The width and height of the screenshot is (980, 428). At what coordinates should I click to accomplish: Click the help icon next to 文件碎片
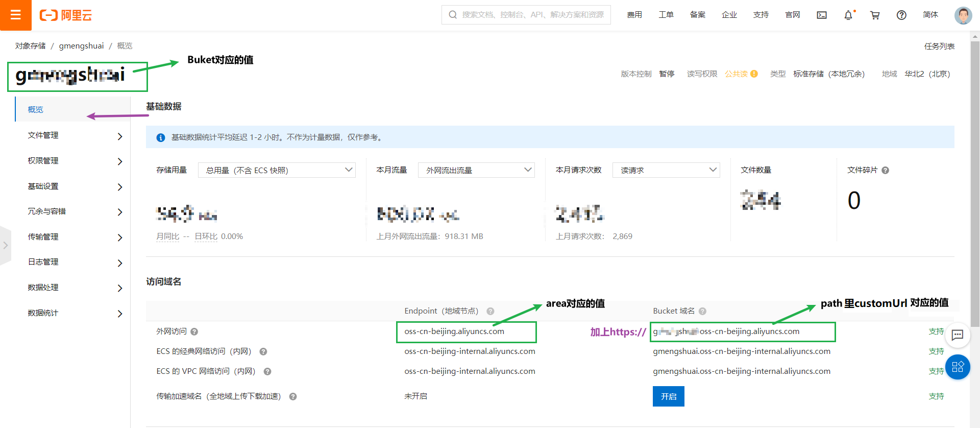(885, 170)
